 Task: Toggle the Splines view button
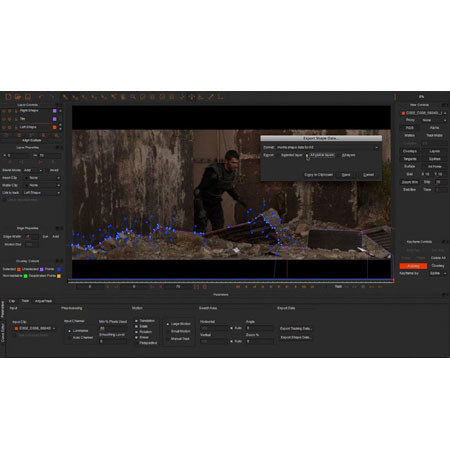[x=434, y=159]
